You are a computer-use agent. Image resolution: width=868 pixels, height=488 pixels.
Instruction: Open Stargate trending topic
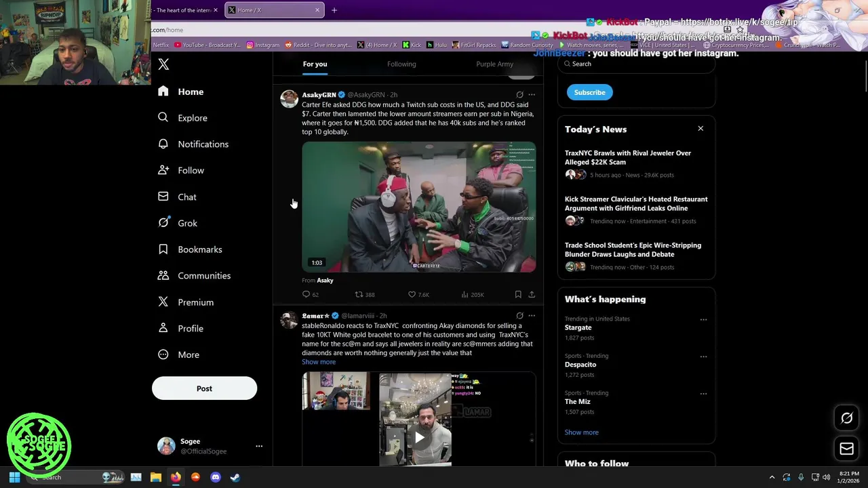coord(578,327)
